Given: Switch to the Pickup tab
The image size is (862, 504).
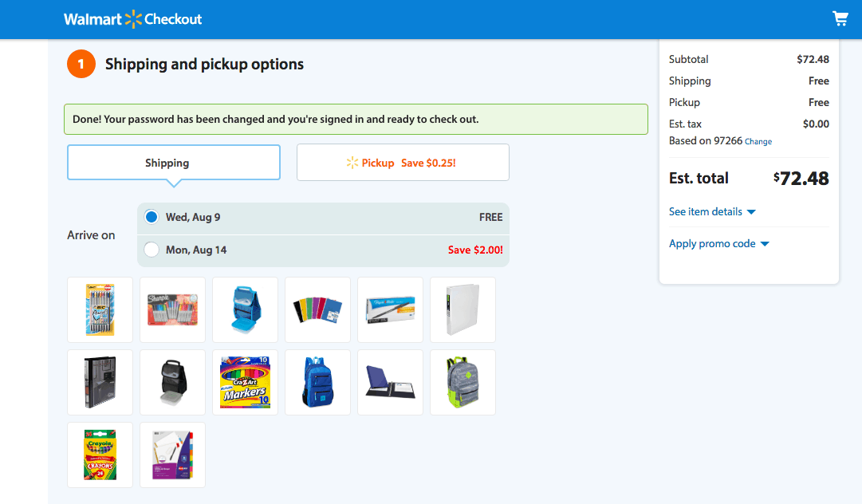Looking at the screenshot, I should click(x=403, y=162).
